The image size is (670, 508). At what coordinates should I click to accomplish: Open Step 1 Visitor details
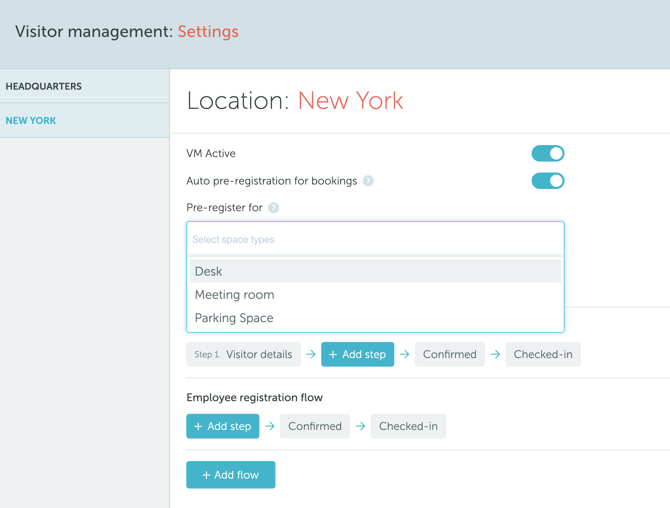click(243, 354)
